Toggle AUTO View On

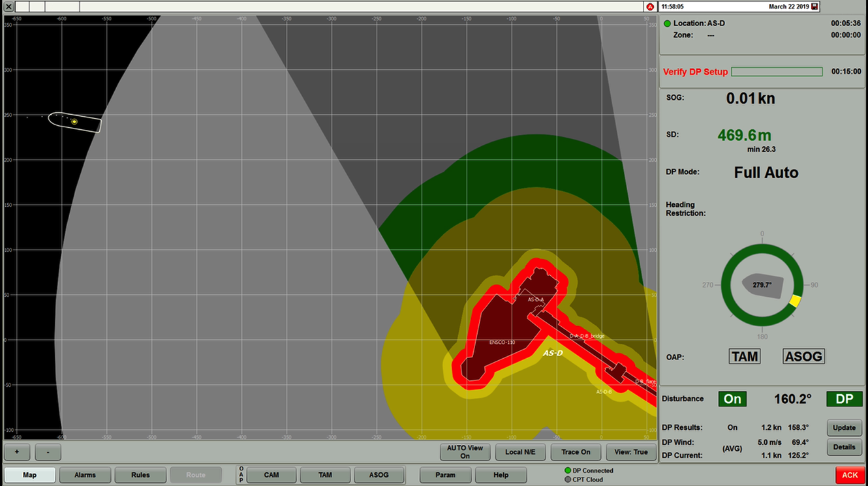465,452
